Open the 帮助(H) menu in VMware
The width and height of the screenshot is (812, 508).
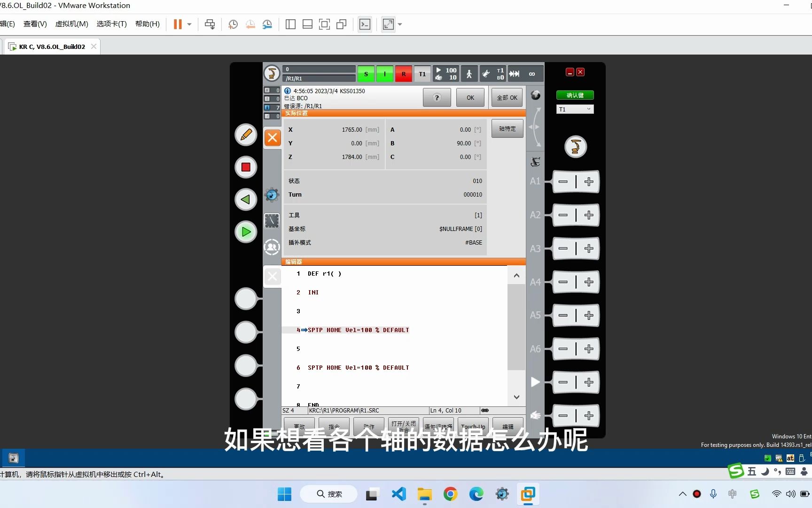[148, 24]
